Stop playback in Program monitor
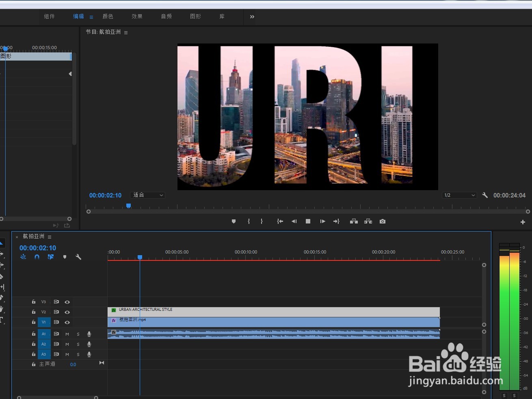 point(308,221)
